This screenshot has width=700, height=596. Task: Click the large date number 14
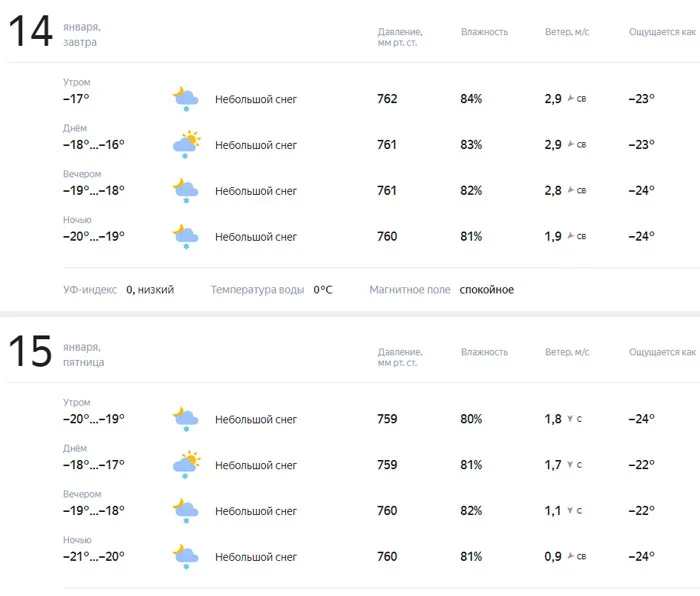[x=30, y=32]
